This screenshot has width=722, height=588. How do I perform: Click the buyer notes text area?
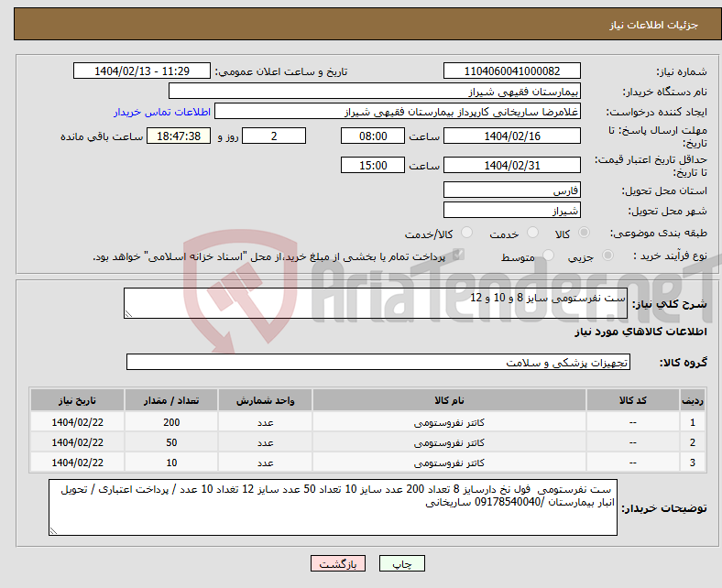click(x=333, y=507)
